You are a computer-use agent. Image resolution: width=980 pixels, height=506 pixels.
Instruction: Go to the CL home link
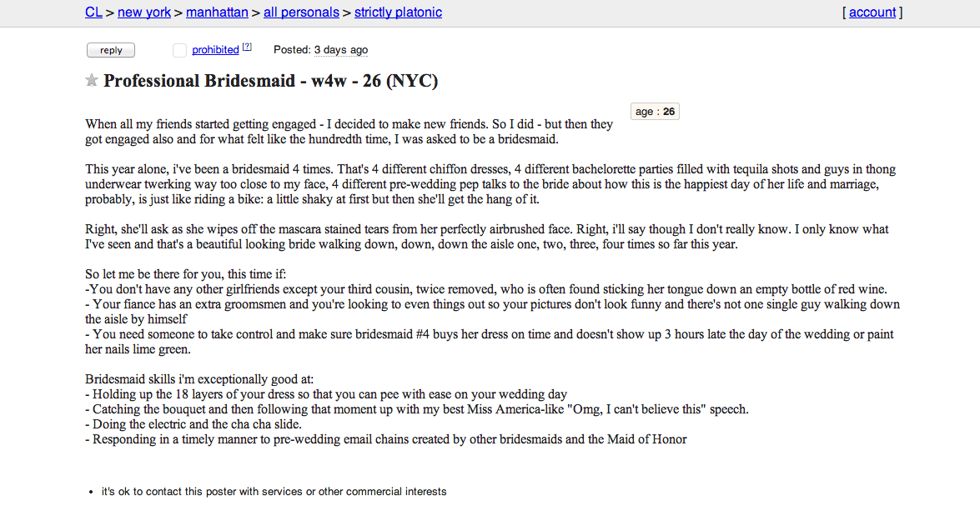[93, 13]
